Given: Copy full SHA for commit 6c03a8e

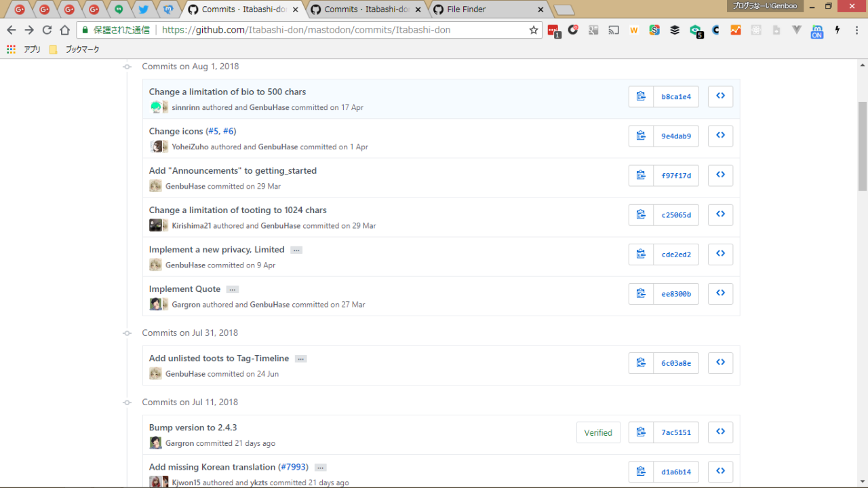Looking at the screenshot, I should (641, 363).
